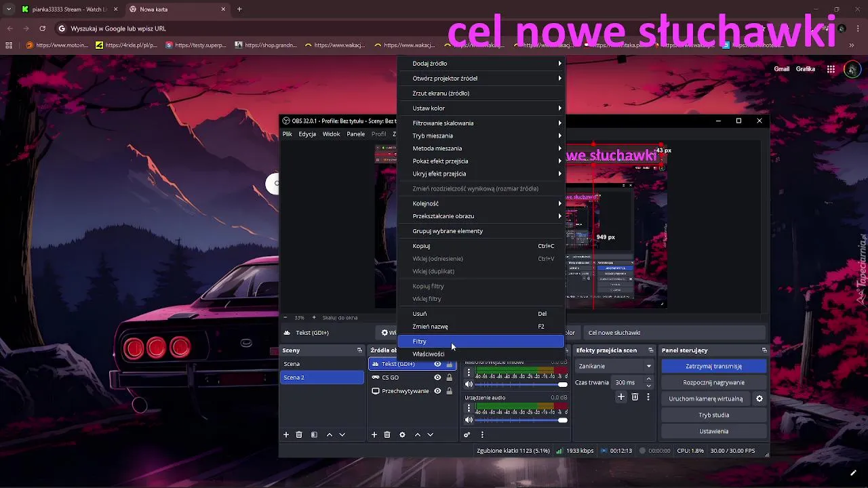Open Zanikanie transition dropdown
This screenshot has width=868, height=488.
pyautogui.click(x=615, y=366)
